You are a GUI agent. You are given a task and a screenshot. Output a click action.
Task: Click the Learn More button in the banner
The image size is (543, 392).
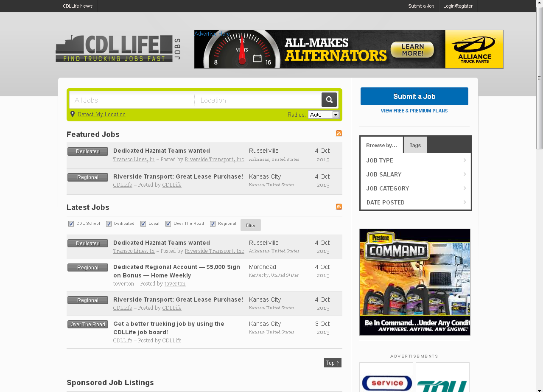[412, 50]
